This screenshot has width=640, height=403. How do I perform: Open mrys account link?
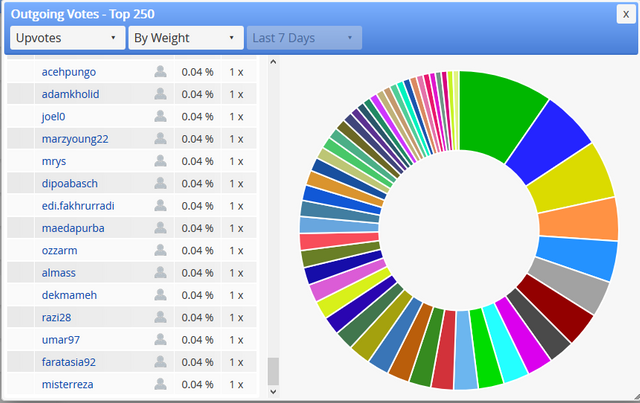pos(54,162)
